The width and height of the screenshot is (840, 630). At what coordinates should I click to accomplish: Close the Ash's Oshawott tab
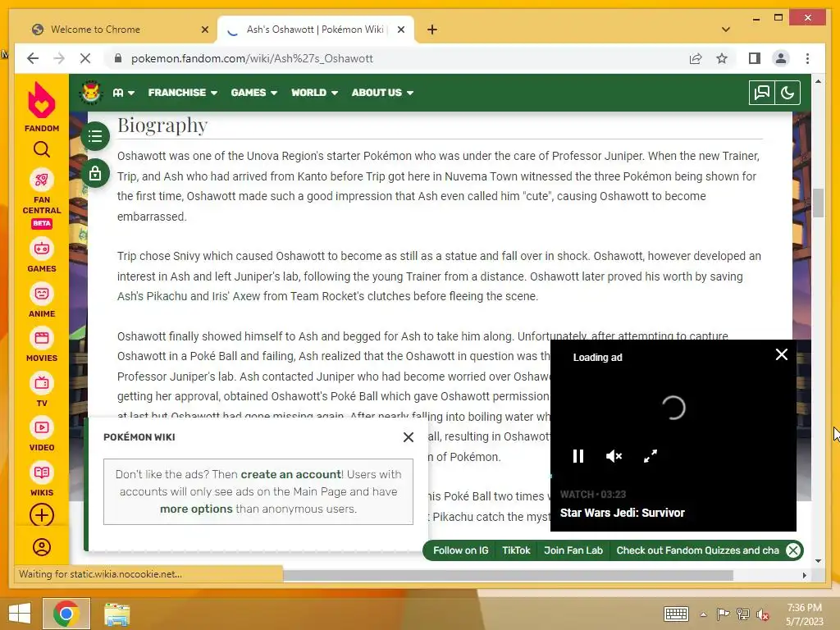tap(400, 30)
